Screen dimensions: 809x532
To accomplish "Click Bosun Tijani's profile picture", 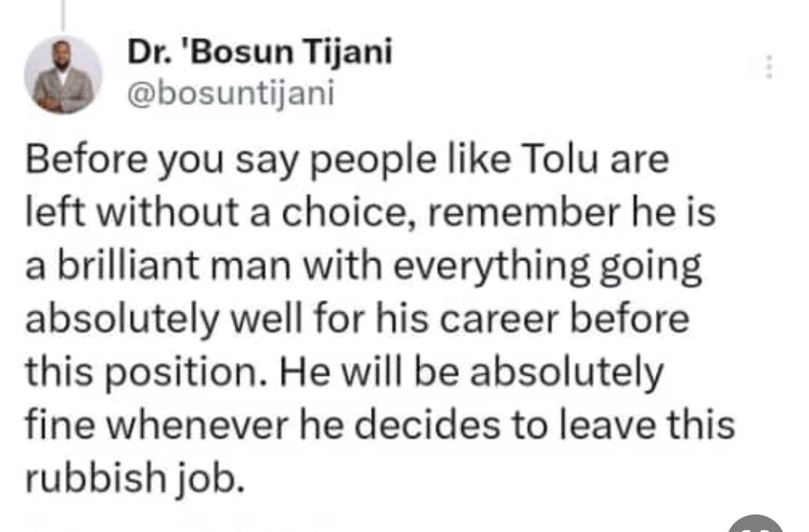I will [x=63, y=76].
